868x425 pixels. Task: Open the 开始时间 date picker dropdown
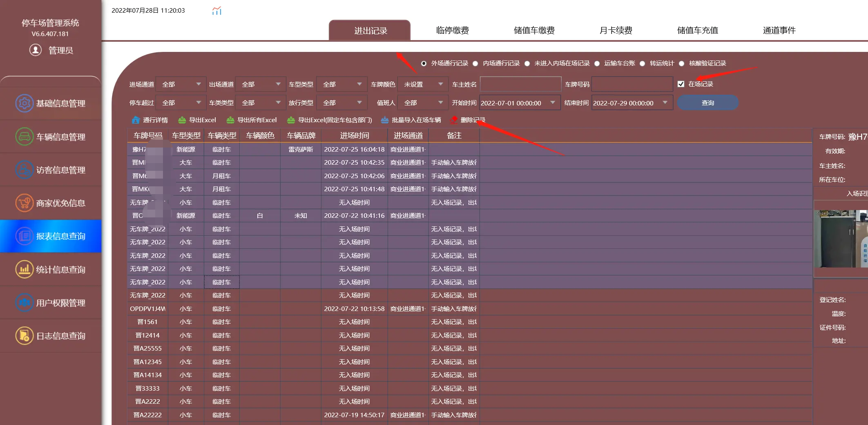(553, 103)
